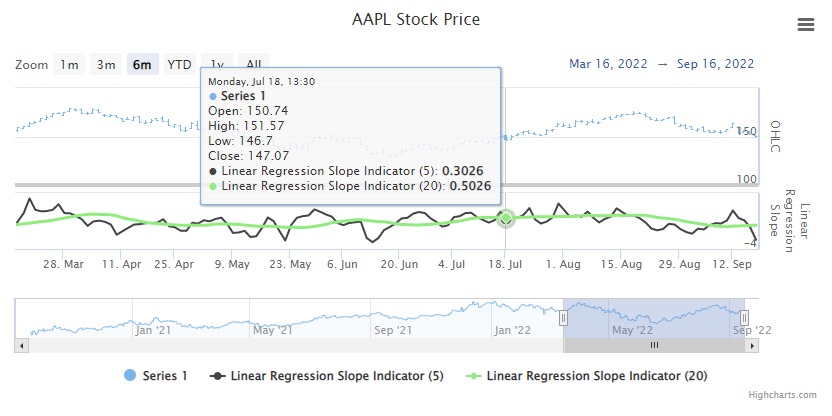Select the 6m zoom range
The image size is (832, 416).
(142, 65)
